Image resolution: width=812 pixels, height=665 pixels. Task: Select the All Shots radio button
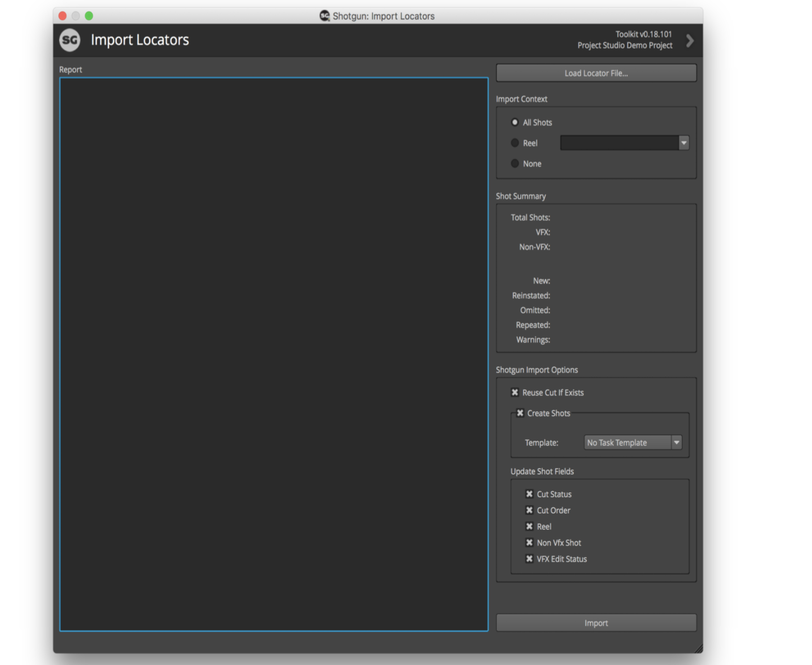click(x=515, y=123)
